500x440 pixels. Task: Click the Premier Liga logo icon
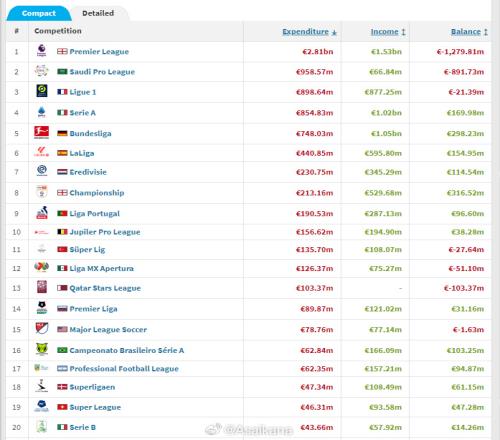click(42, 308)
